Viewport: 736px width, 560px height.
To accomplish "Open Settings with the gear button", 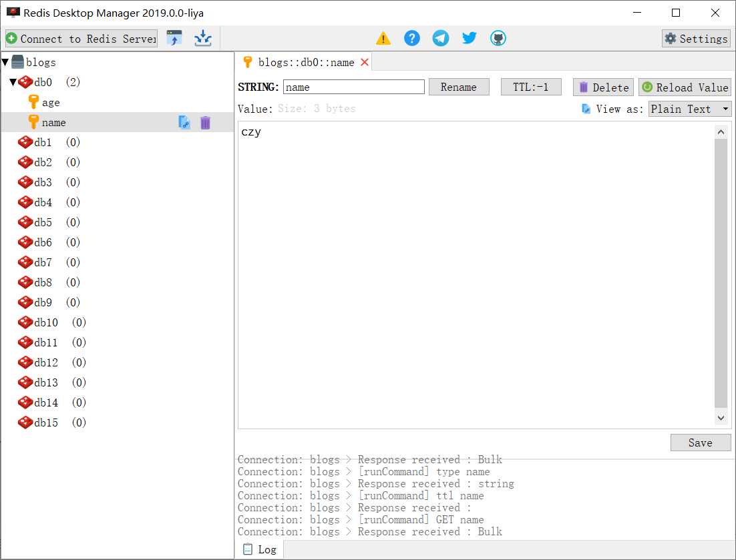I will tap(696, 39).
